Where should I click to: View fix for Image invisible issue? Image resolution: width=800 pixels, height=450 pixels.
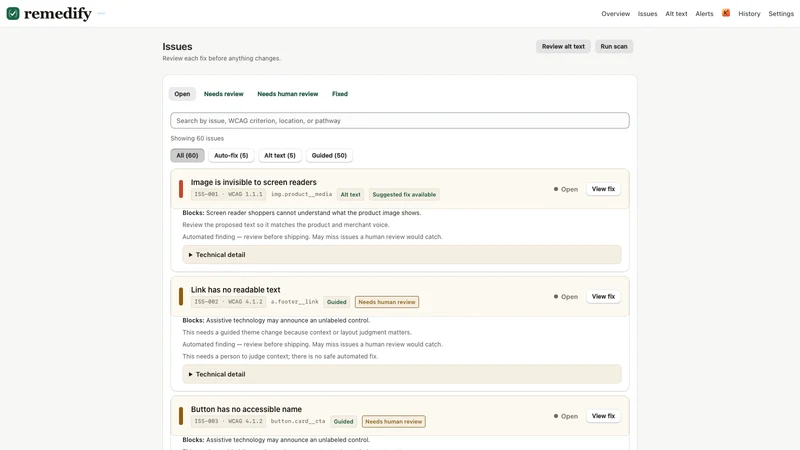pos(603,189)
